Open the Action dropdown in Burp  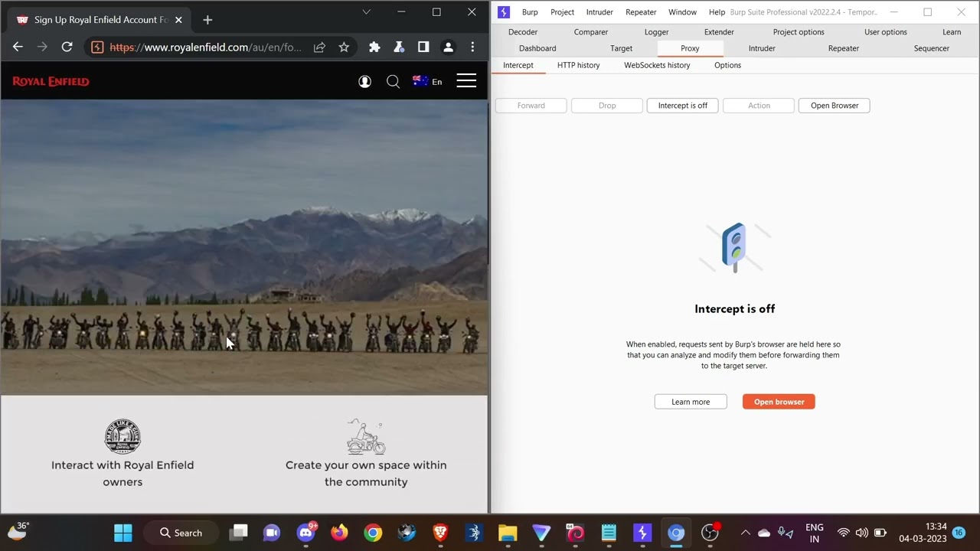click(x=759, y=106)
